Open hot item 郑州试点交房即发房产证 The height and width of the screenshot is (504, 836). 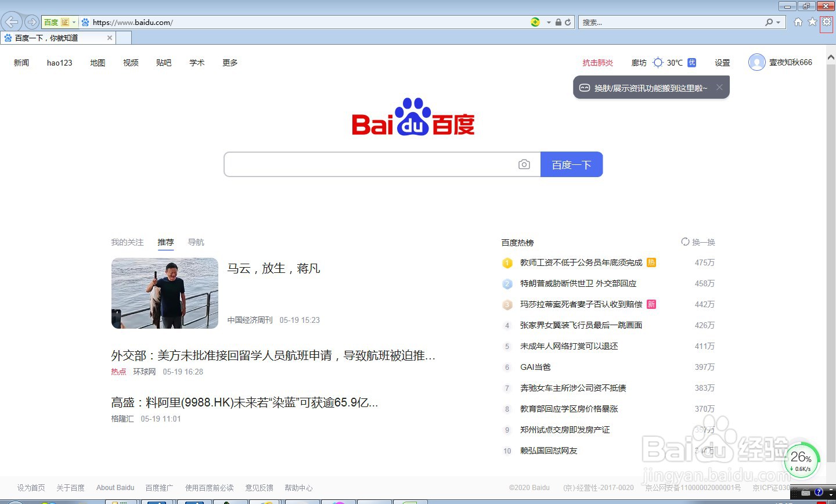[565, 430]
